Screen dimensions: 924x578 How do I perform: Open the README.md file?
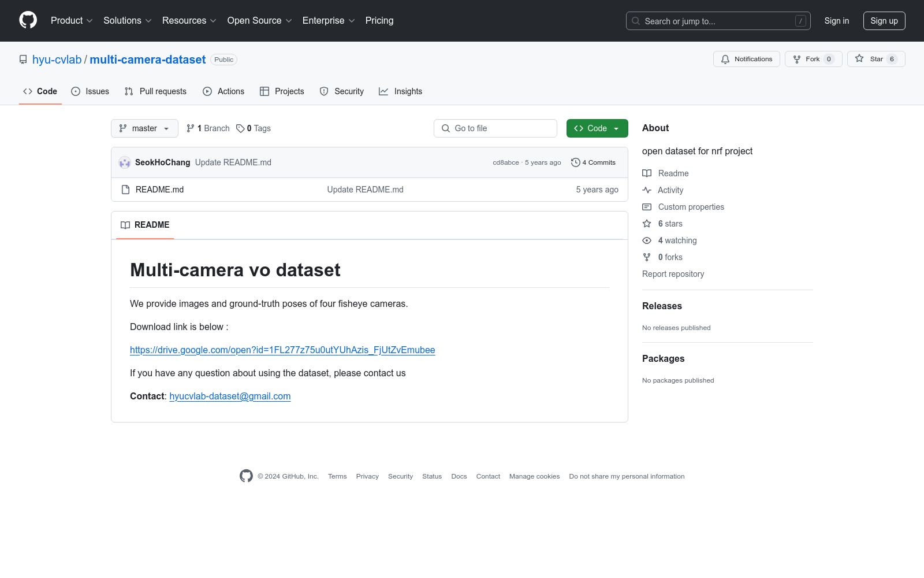click(x=159, y=190)
